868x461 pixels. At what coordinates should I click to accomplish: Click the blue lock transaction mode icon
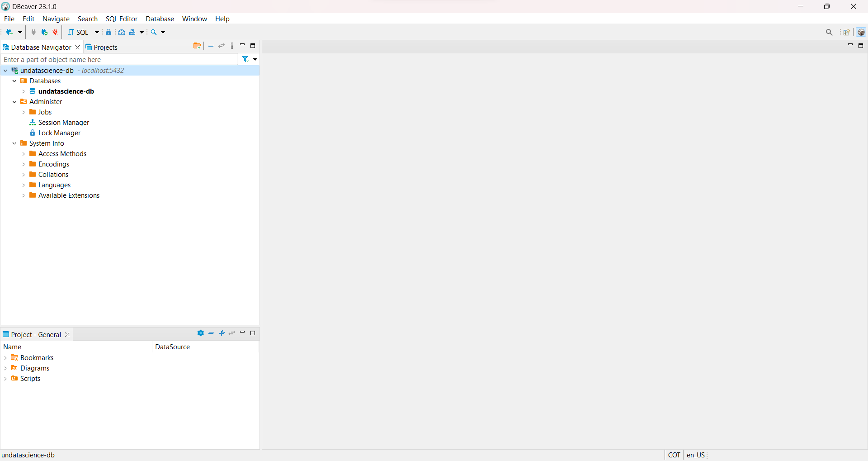pos(108,32)
